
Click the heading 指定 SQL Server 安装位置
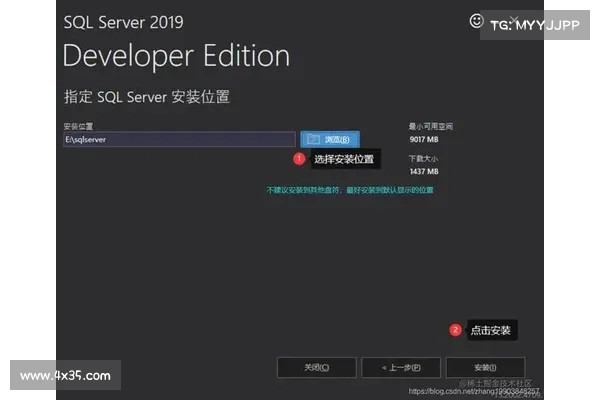coord(147,97)
